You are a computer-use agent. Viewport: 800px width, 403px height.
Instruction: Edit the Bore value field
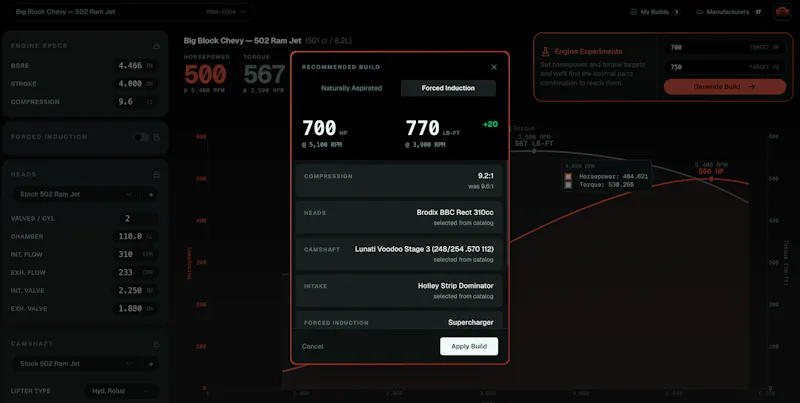click(x=135, y=66)
